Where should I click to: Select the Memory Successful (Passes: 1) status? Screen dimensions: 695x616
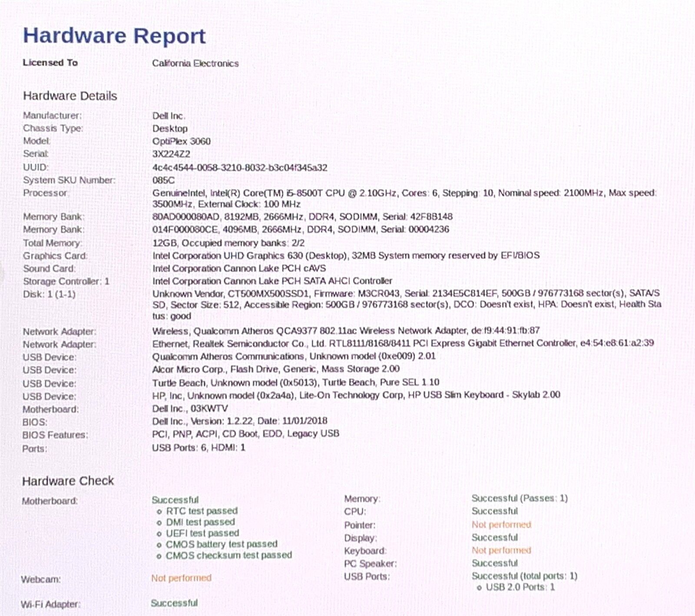pos(520,498)
